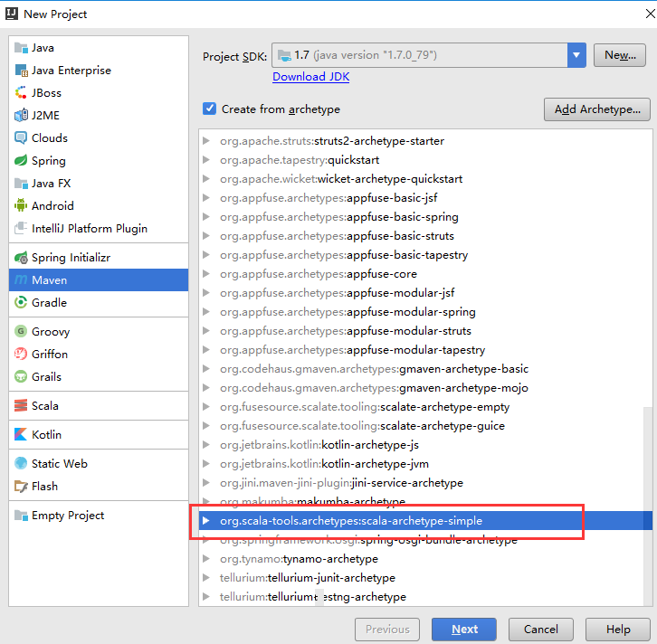Choose the Kotlin icon
The height and width of the screenshot is (644, 657).
click(x=21, y=435)
